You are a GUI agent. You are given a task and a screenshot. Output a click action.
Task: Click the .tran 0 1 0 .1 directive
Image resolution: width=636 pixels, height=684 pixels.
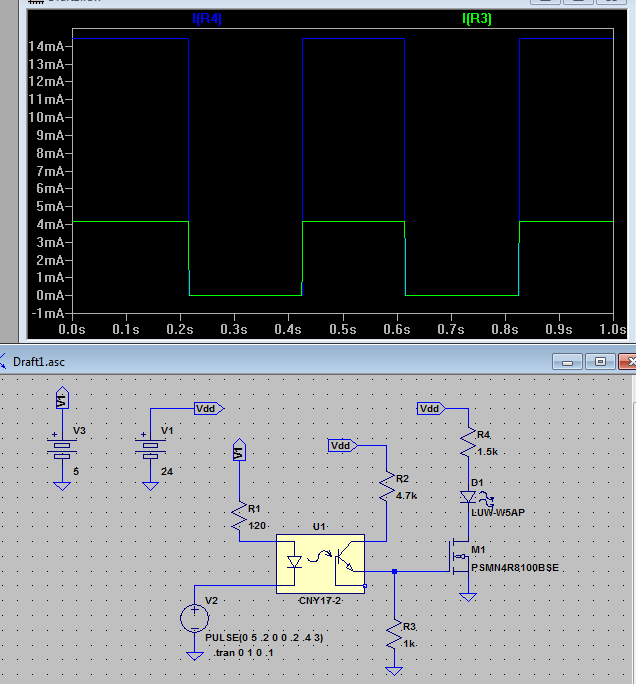[x=243, y=653]
